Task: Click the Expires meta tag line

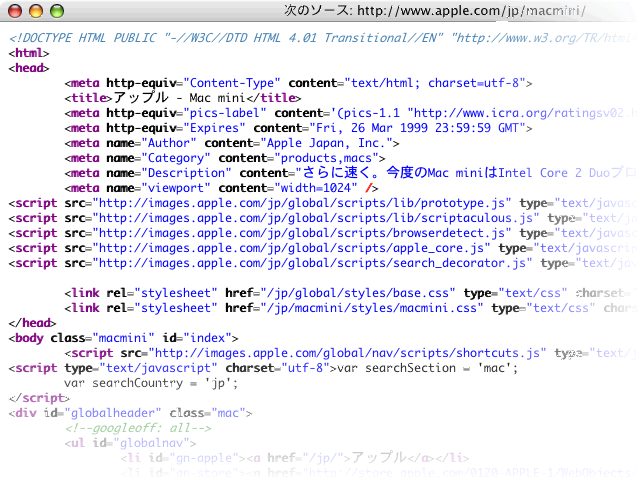Action: (298, 128)
